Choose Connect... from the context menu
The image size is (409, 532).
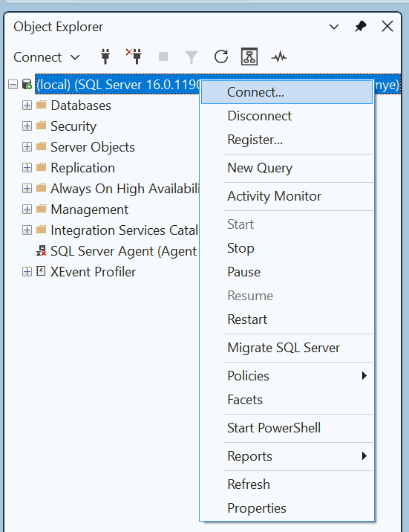point(287,92)
